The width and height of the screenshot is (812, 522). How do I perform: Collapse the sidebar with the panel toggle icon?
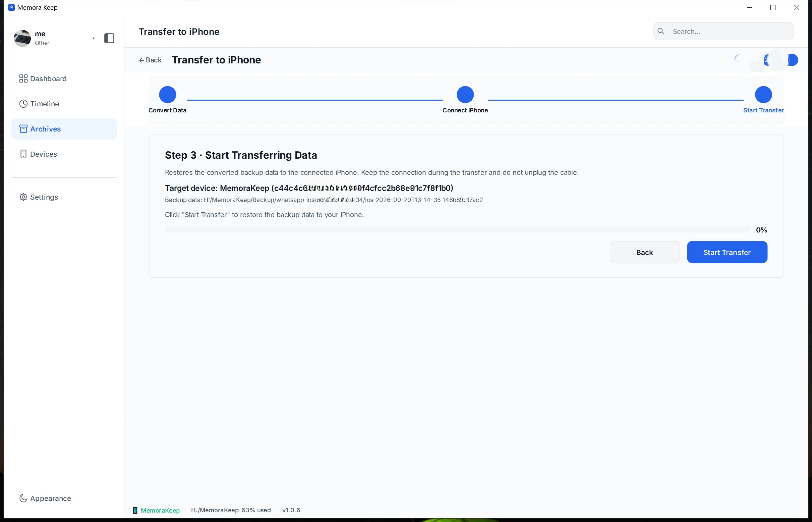(109, 38)
